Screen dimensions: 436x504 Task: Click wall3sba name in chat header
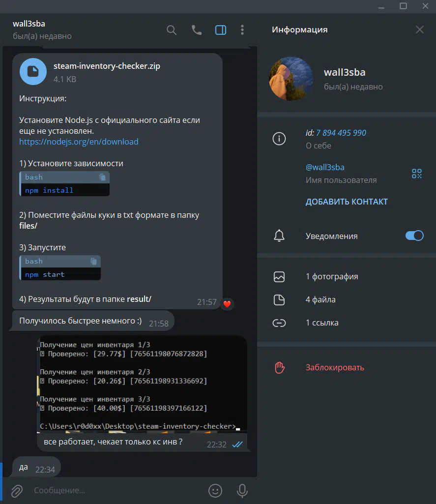tap(29, 24)
